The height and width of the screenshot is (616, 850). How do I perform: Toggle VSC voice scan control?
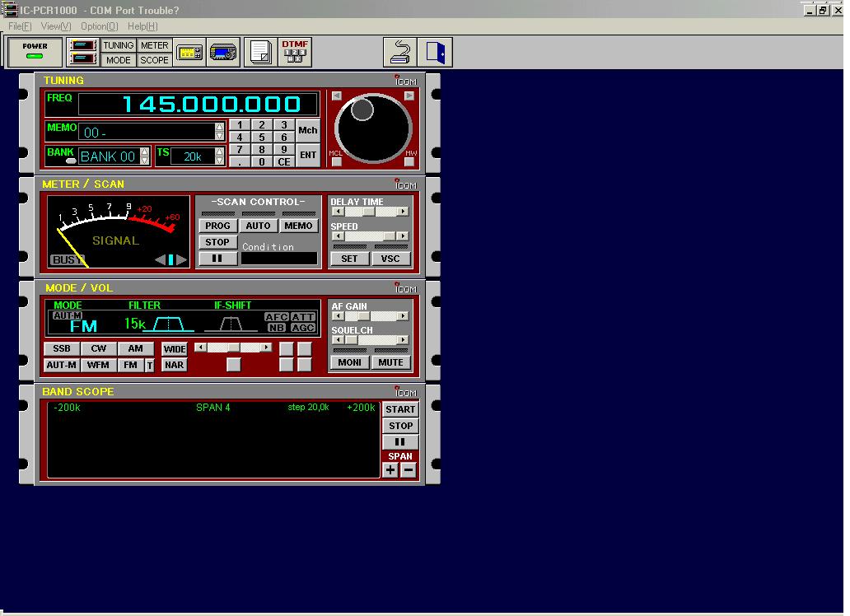click(390, 259)
